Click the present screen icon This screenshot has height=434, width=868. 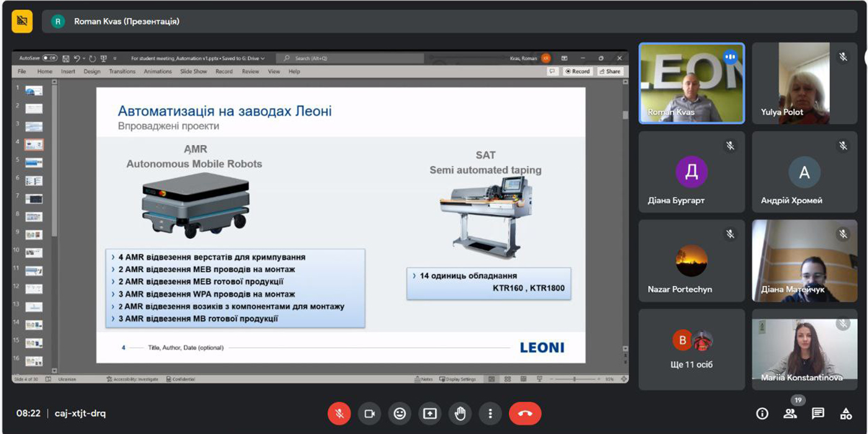pyautogui.click(x=430, y=414)
